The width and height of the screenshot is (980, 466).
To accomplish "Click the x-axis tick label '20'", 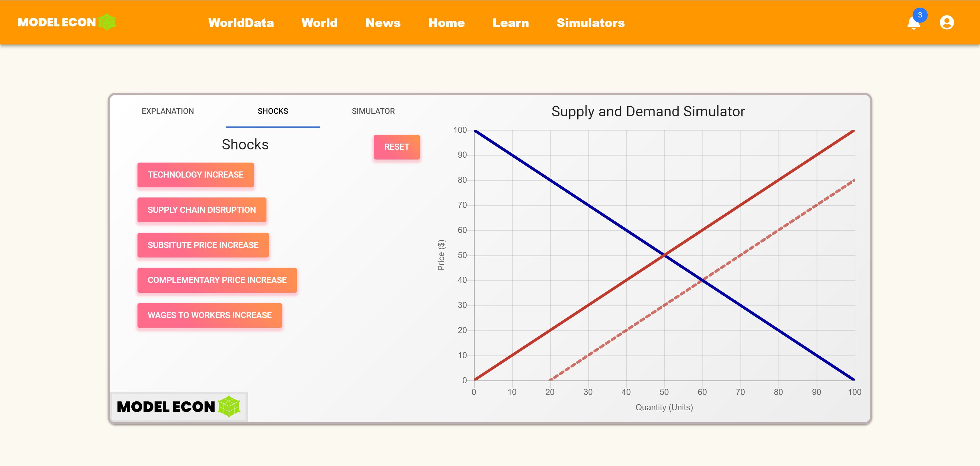I will click(550, 392).
